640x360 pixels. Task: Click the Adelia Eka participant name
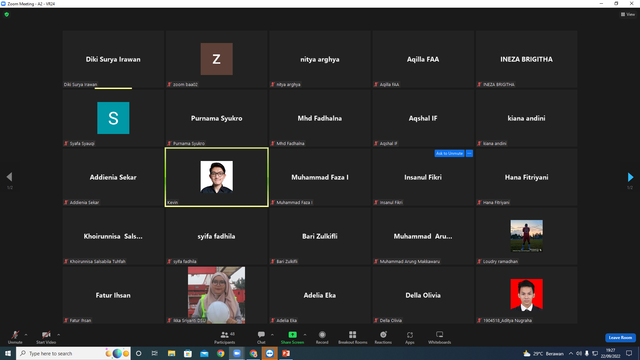[320, 295]
